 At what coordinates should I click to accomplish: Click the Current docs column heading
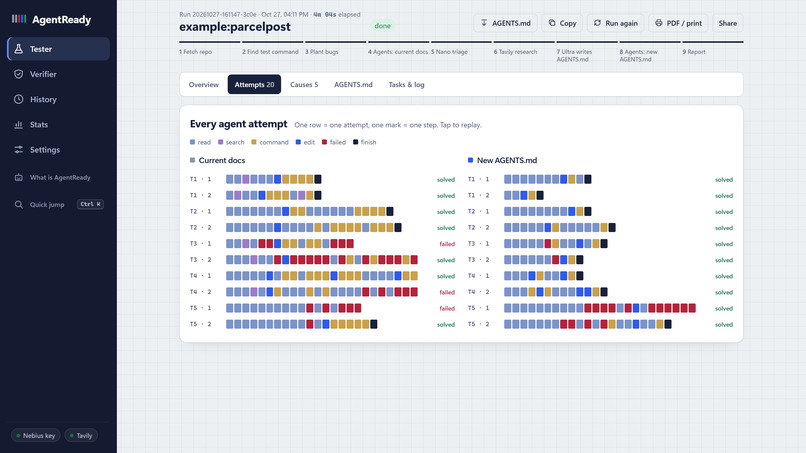[x=222, y=160]
